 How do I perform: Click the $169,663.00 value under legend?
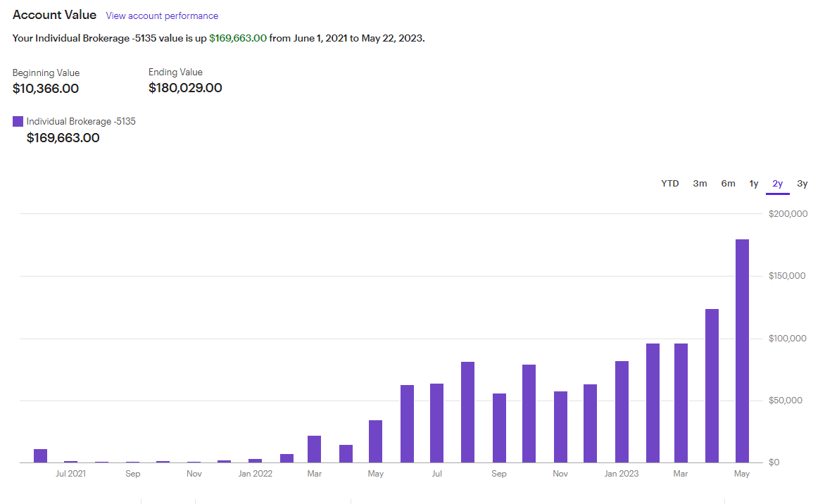click(x=63, y=138)
